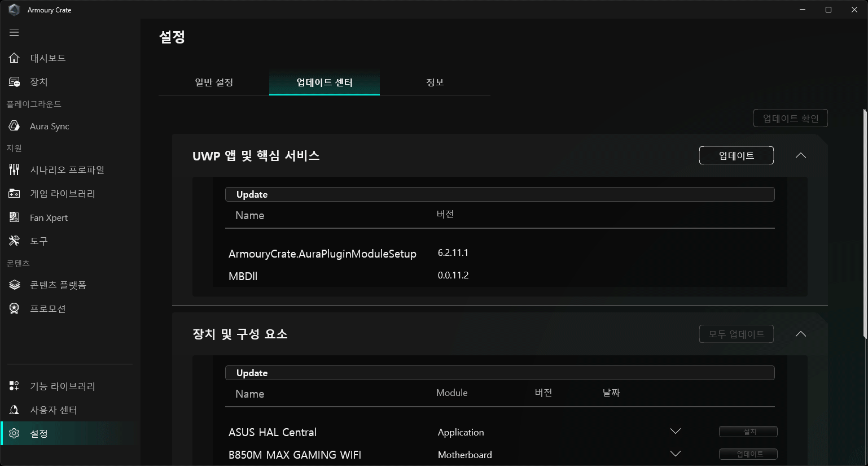Click the ASUS HAL Central name

[x=273, y=432]
